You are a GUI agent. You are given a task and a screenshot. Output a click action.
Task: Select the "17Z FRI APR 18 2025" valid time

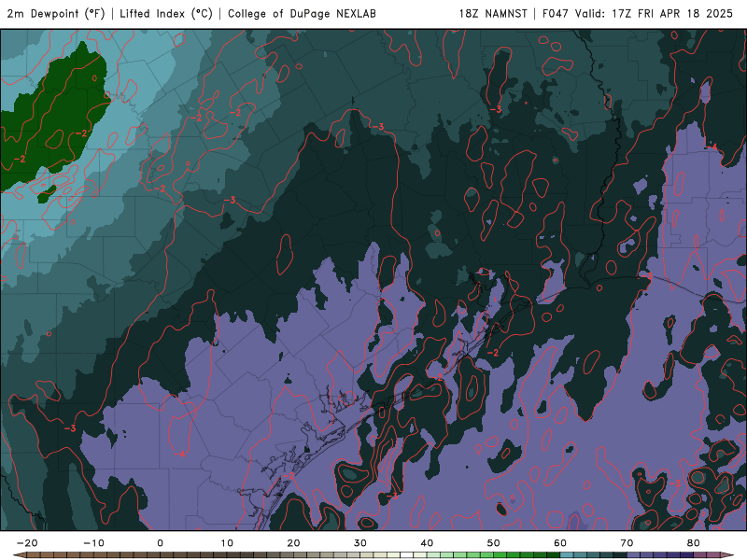point(672,14)
